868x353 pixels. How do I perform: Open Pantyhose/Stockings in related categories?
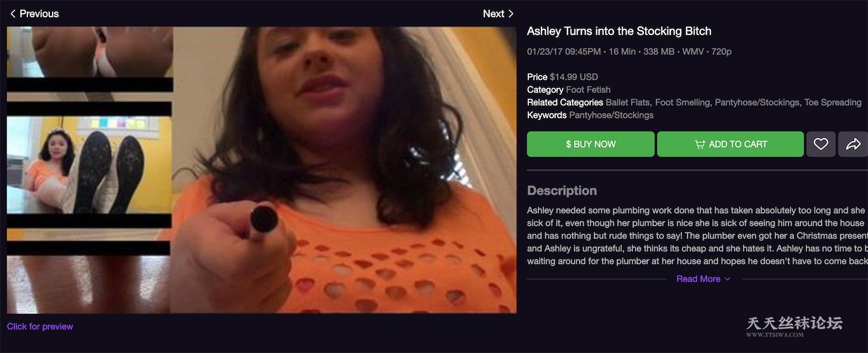757,102
